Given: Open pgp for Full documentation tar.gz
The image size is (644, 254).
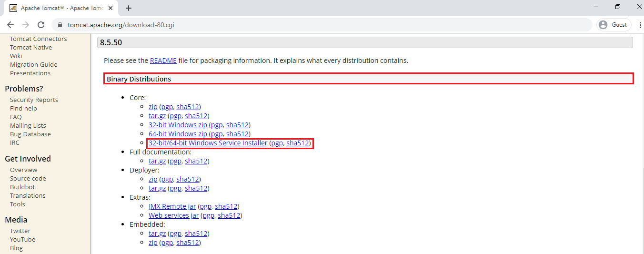Looking at the screenshot, I should coord(175,161).
